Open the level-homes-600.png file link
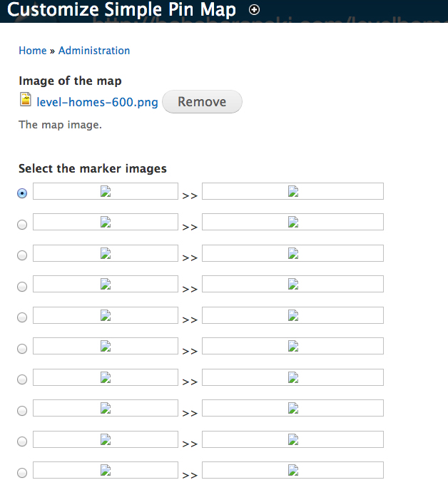Viewport: 448px width, 485px height. 97,103
